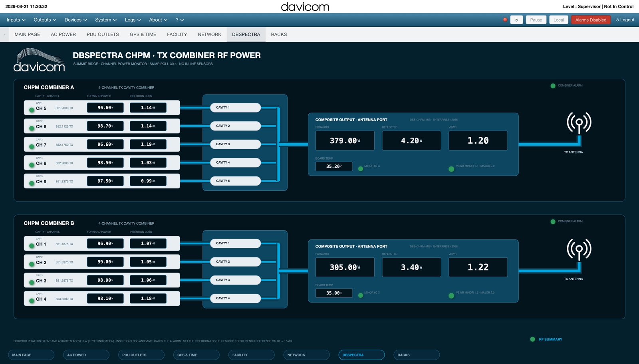Image resolution: width=639 pixels, height=364 pixels.
Task: Open the Outputs dropdown menu
Action: pos(45,20)
